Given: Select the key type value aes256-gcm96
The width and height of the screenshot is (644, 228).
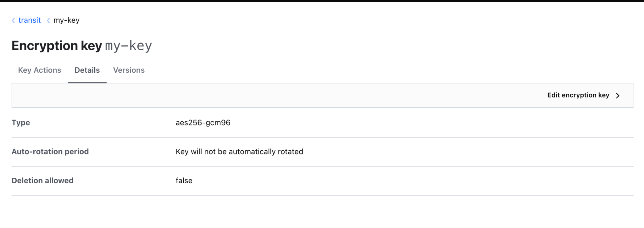Looking at the screenshot, I should [x=203, y=122].
